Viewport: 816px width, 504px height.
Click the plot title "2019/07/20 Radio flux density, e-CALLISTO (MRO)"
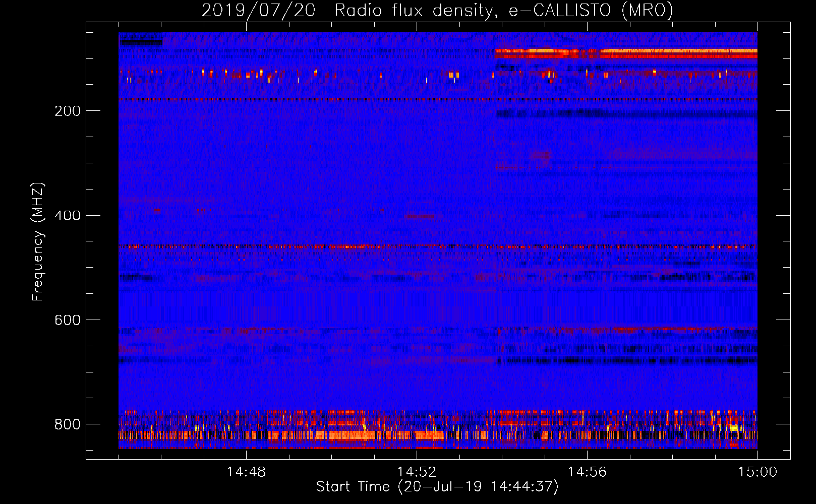click(437, 10)
